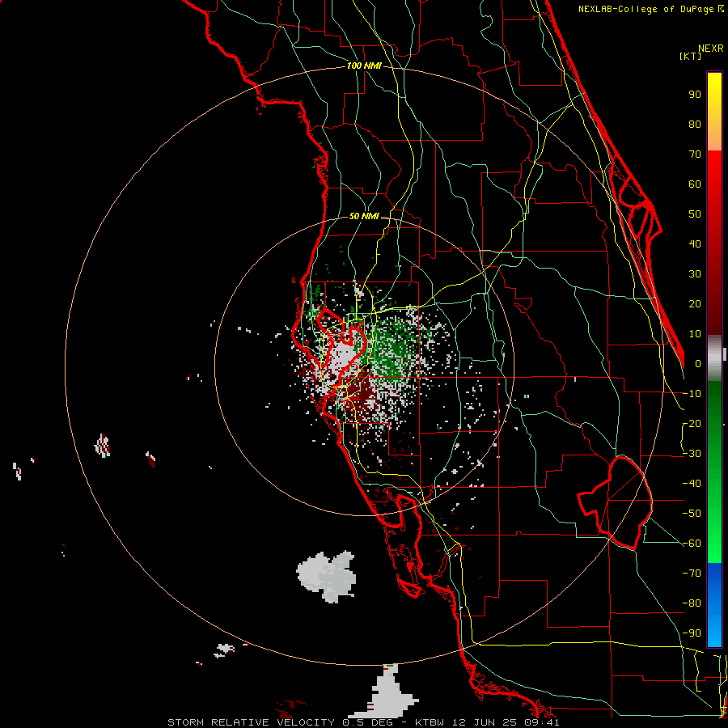Click the red-outlined Lake Okeechobee shape
728x728 pixels.
pyautogui.click(x=616, y=504)
